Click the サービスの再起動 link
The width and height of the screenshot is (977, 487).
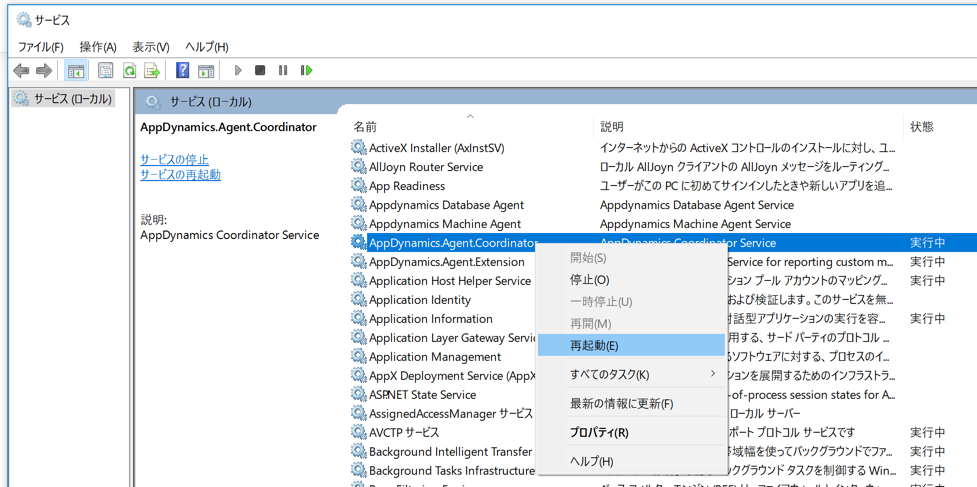(x=180, y=175)
